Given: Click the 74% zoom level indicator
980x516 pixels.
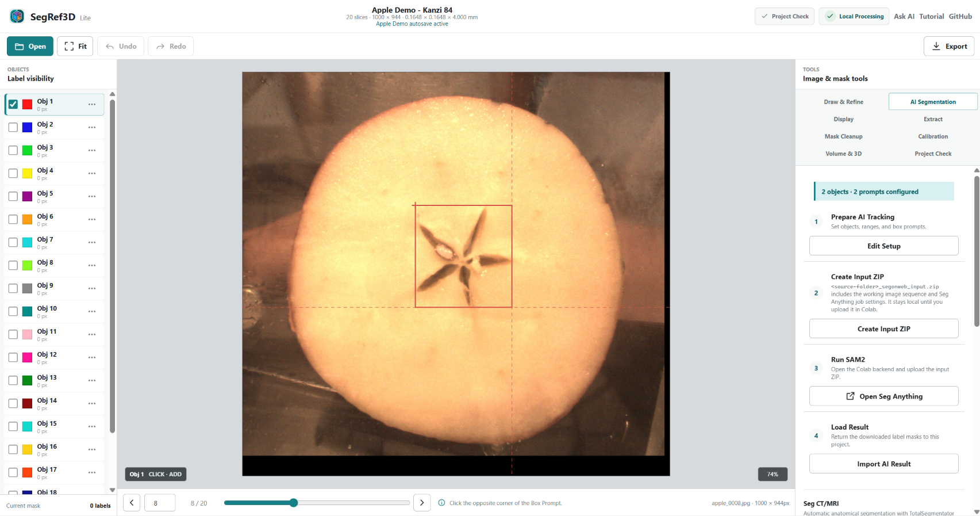Looking at the screenshot, I should tap(773, 474).
